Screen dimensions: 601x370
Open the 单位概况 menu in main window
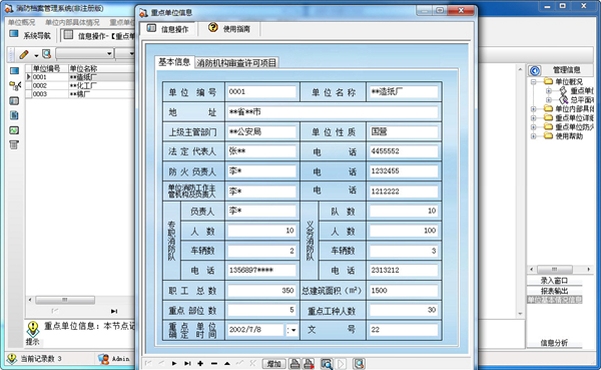click(x=21, y=23)
